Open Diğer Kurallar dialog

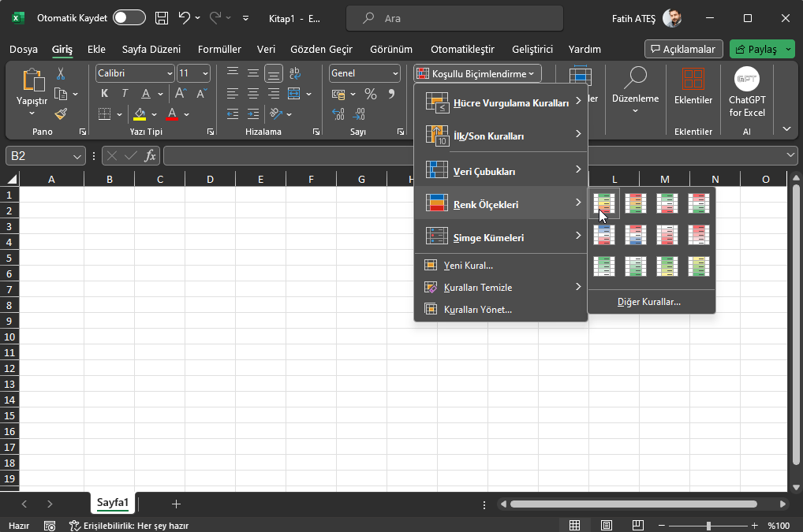click(x=651, y=301)
